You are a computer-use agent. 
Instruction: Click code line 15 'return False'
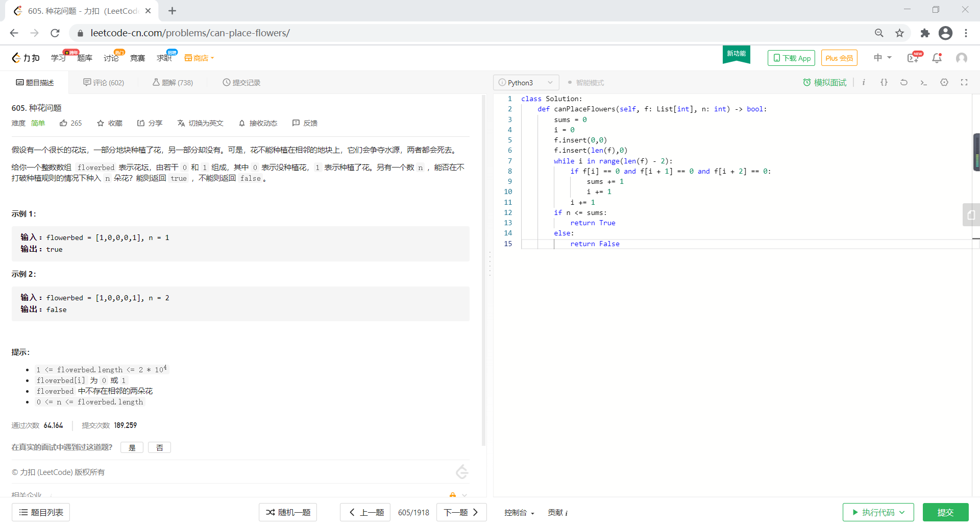pos(595,244)
